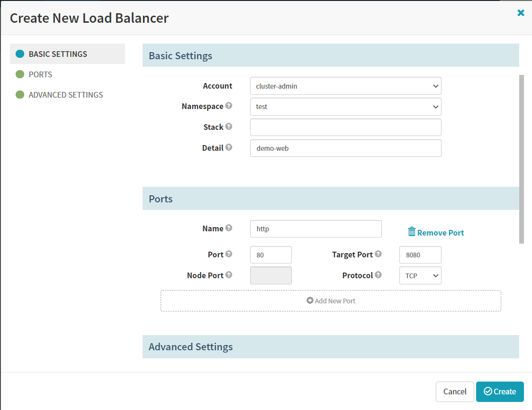Click the Add New Port button
The height and width of the screenshot is (410, 532).
pos(331,301)
